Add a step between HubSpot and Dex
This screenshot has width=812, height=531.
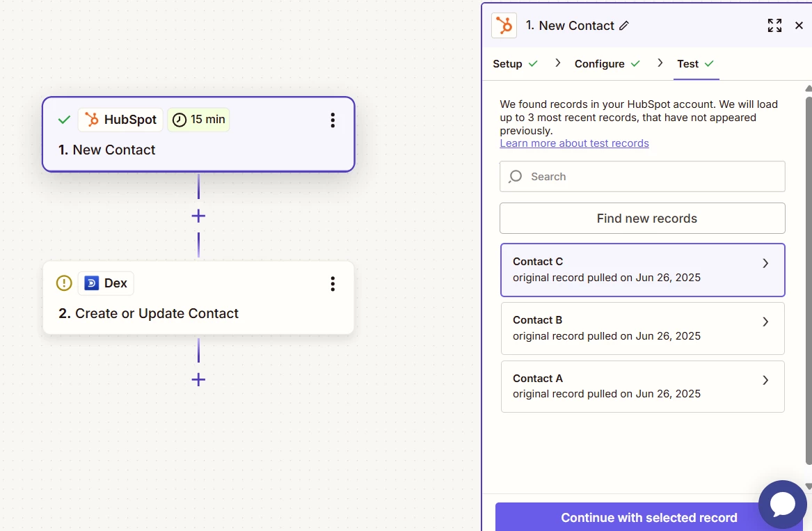tap(198, 216)
